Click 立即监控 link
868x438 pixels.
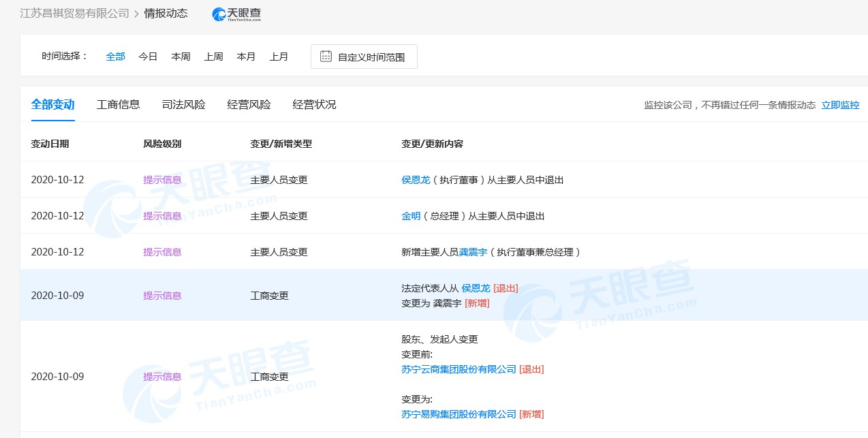tap(840, 105)
